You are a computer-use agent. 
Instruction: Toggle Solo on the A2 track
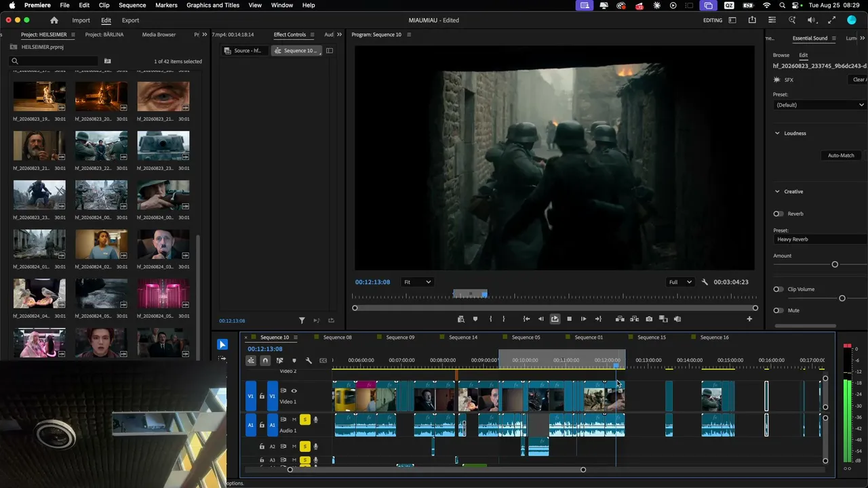(305, 446)
